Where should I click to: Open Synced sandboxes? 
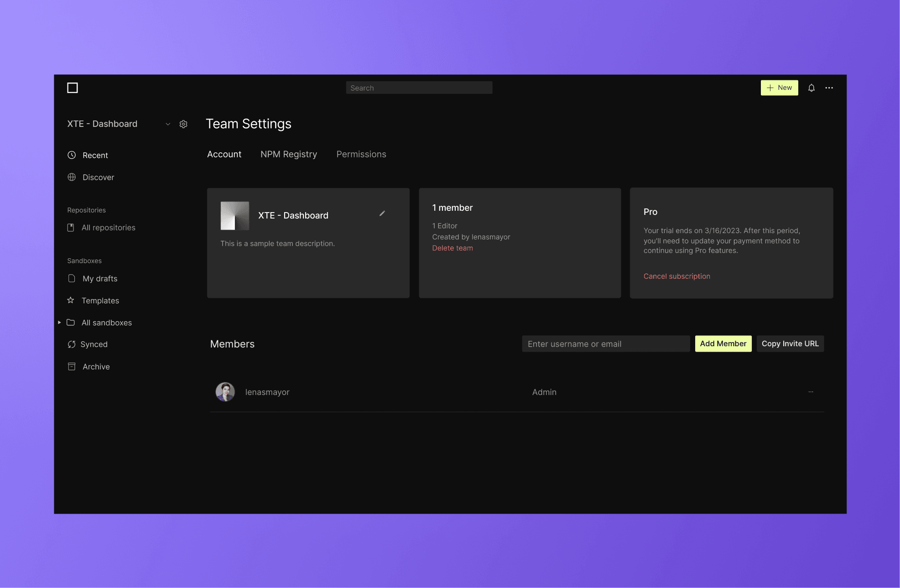[94, 344]
